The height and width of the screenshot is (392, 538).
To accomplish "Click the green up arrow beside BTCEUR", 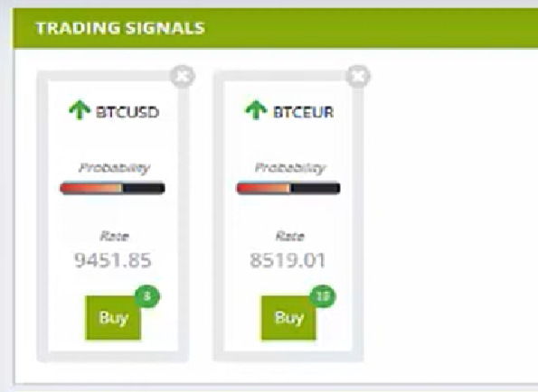I will point(256,109).
